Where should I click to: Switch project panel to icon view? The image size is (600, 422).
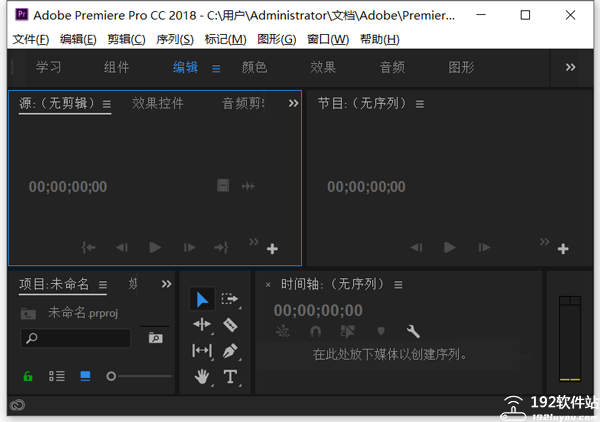click(x=85, y=376)
